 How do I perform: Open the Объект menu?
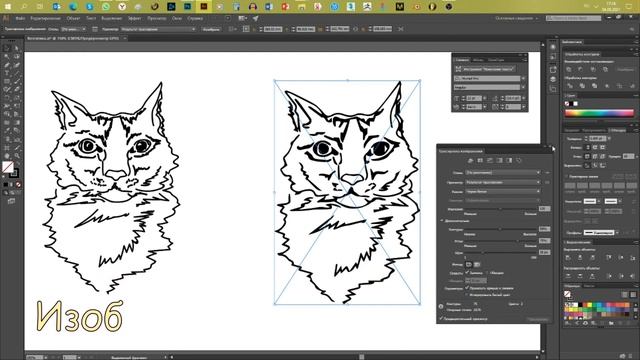point(73,18)
